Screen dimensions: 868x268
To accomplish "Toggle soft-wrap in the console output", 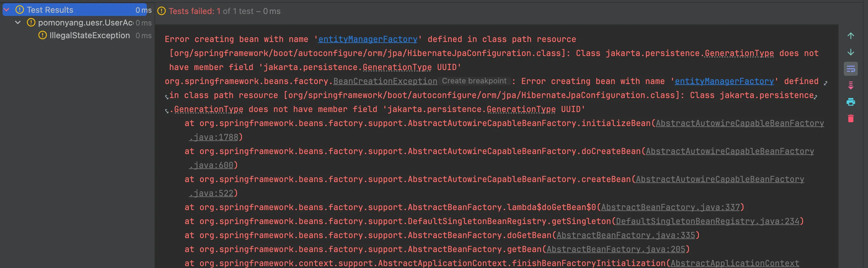I will pos(851,69).
